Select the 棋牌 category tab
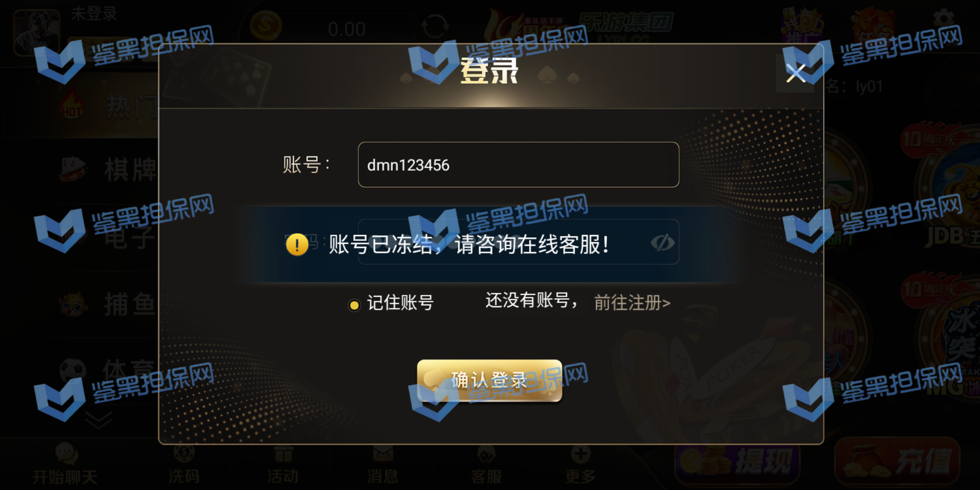The image size is (980, 490). (x=108, y=169)
